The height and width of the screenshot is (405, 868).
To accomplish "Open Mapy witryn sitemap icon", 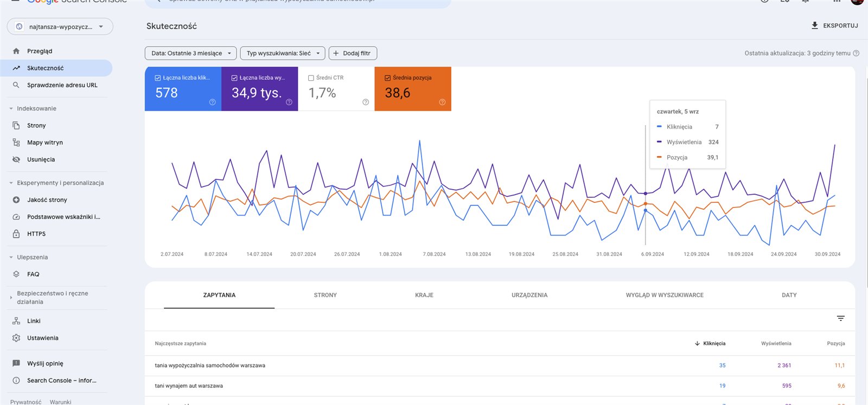I will click(x=16, y=143).
